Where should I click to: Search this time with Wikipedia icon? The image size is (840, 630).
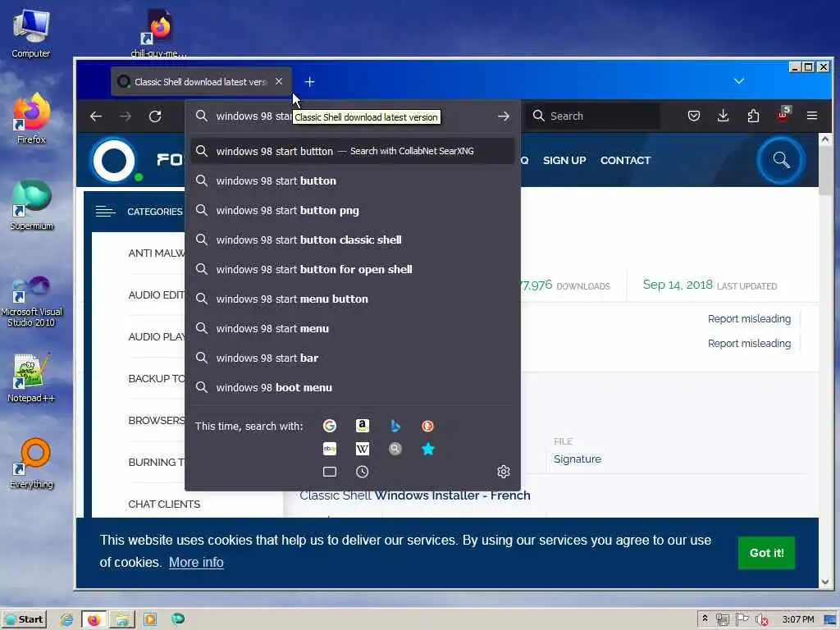362,449
